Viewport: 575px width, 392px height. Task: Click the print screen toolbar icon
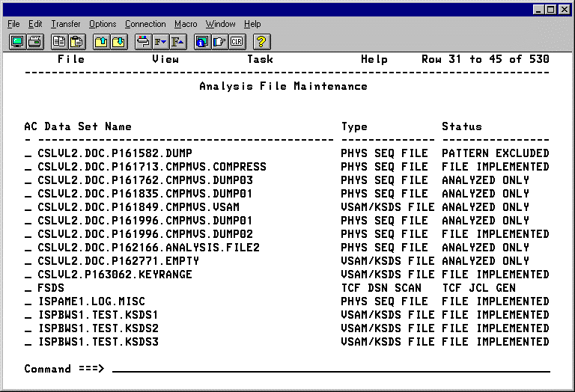click(35, 42)
